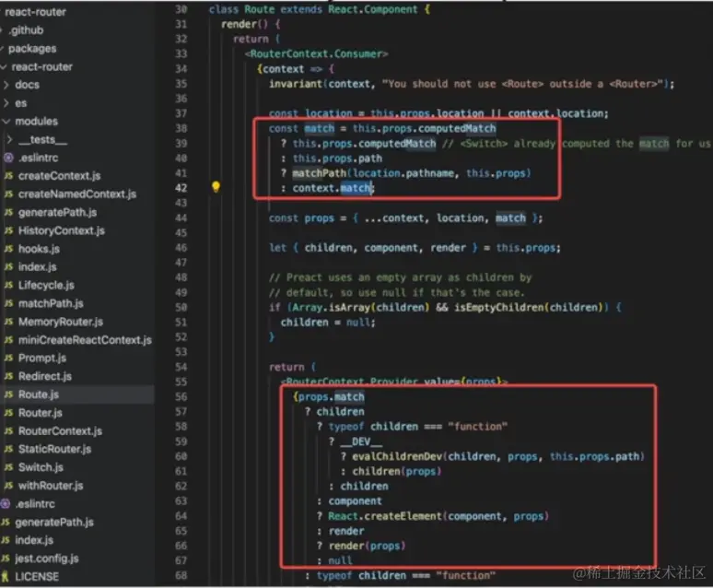Click the JS icon beside hooks.js
The height and width of the screenshot is (588, 713).
coord(8,249)
